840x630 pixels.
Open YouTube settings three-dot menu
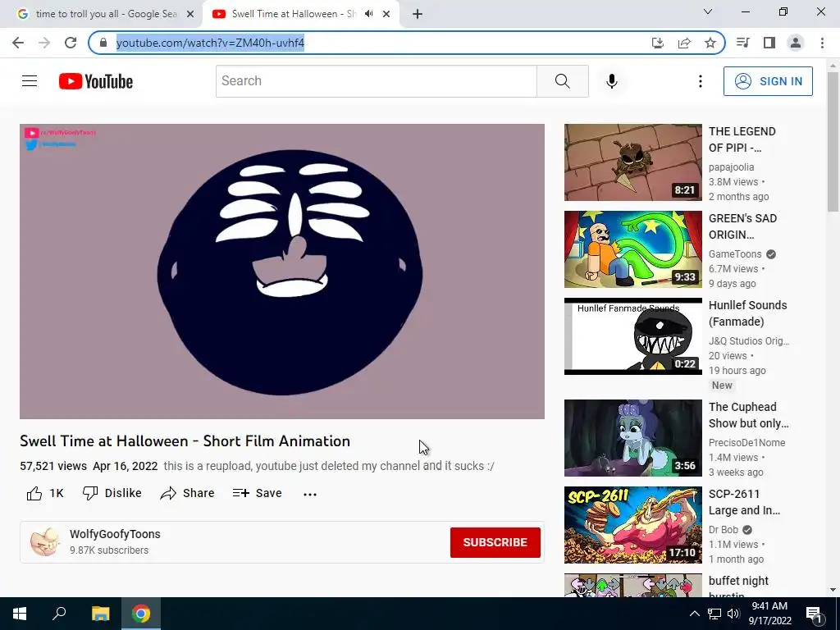coord(701,81)
